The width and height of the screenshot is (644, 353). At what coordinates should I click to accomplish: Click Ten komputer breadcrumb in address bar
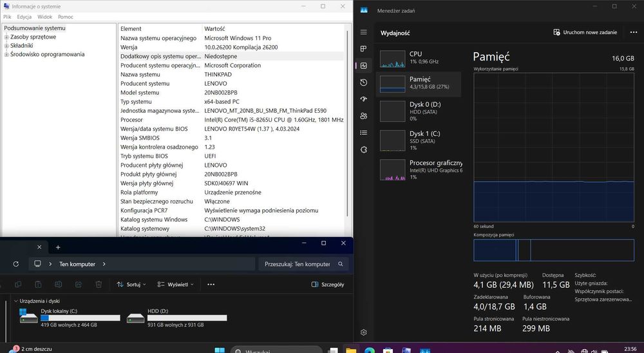77,264
